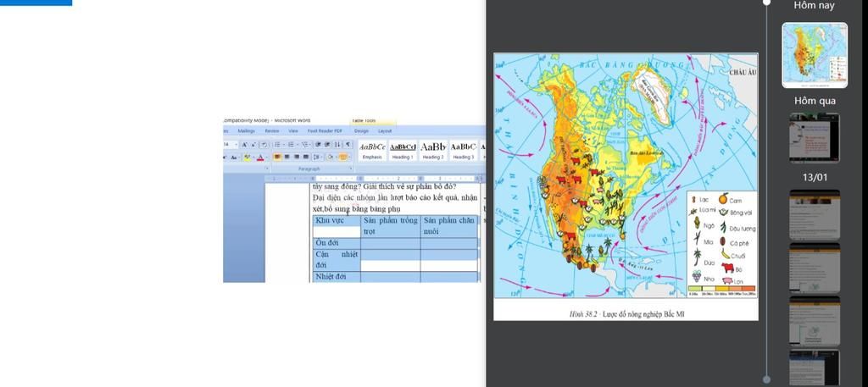
Task: Toggle Align Text Right
Action: [297, 157]
